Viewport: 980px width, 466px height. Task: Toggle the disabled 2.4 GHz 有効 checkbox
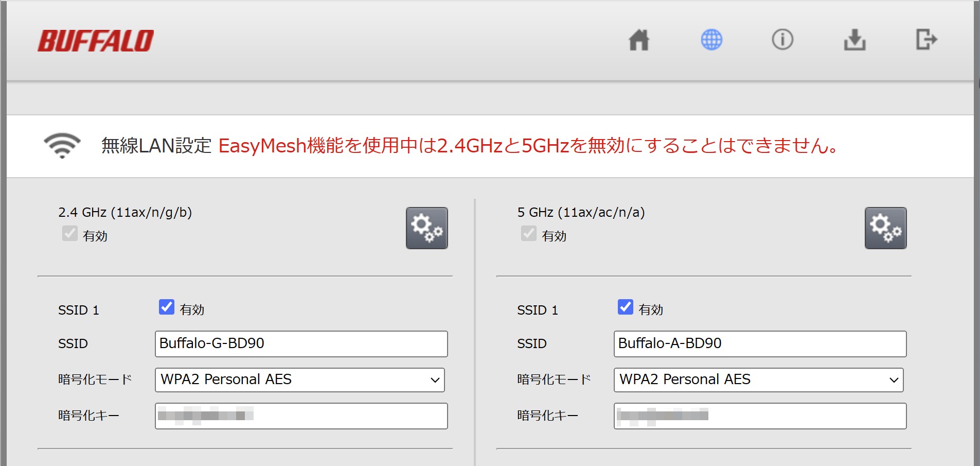[70, 233]
